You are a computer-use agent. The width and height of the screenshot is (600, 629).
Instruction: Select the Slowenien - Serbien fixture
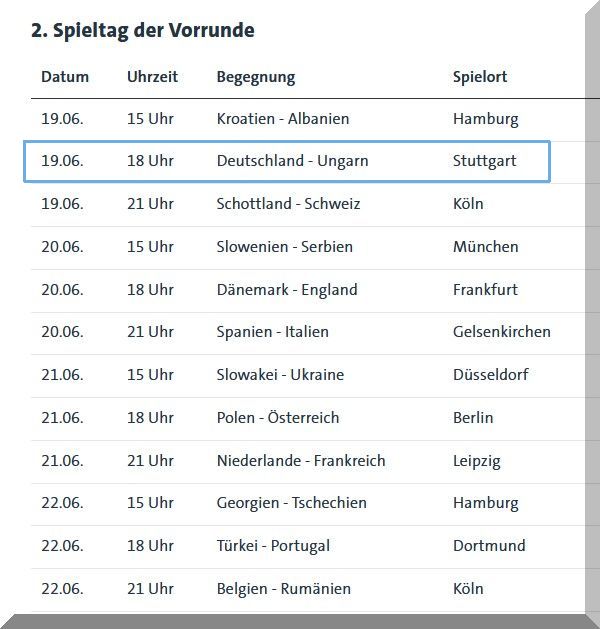[285, 247]
